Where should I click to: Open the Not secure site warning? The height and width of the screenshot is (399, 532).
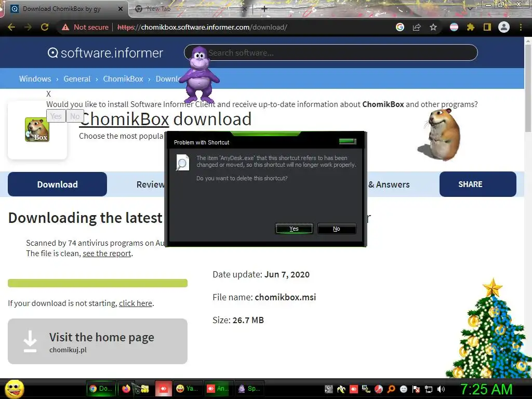coord(85,27)
